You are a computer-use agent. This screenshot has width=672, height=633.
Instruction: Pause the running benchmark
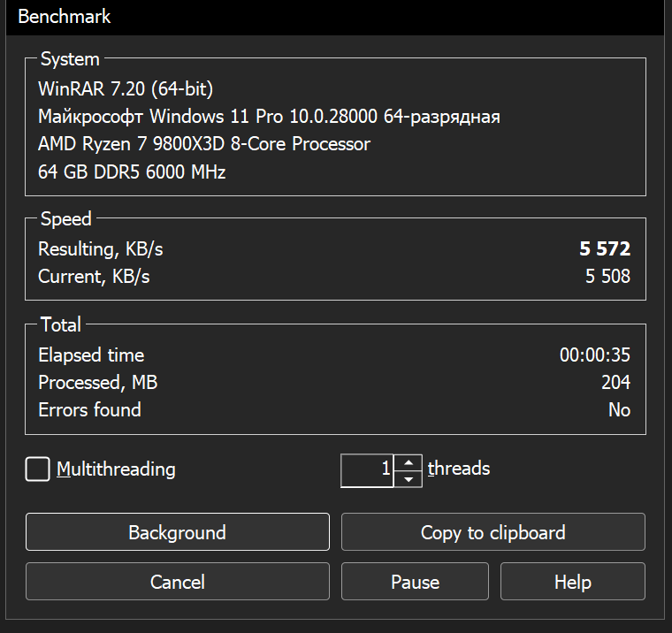click(415, 581)
